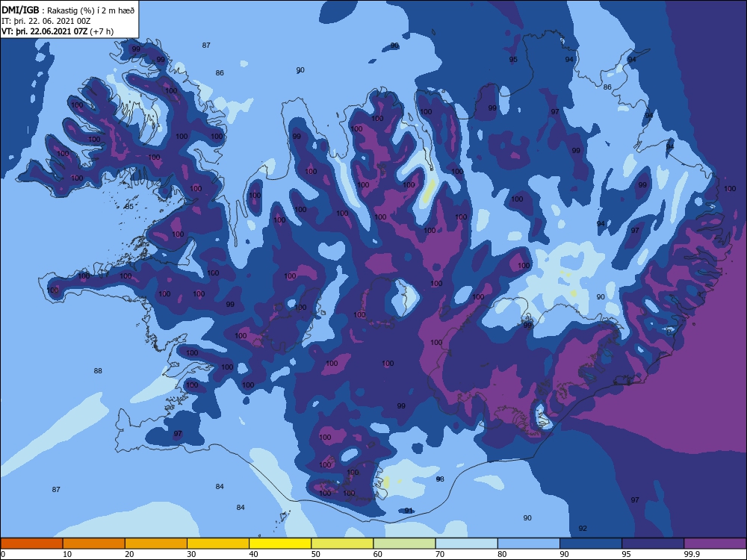The height and width of the screenshot is (560, 747).
Task: Click the '20' legend scale label
Action: [129, 554]
